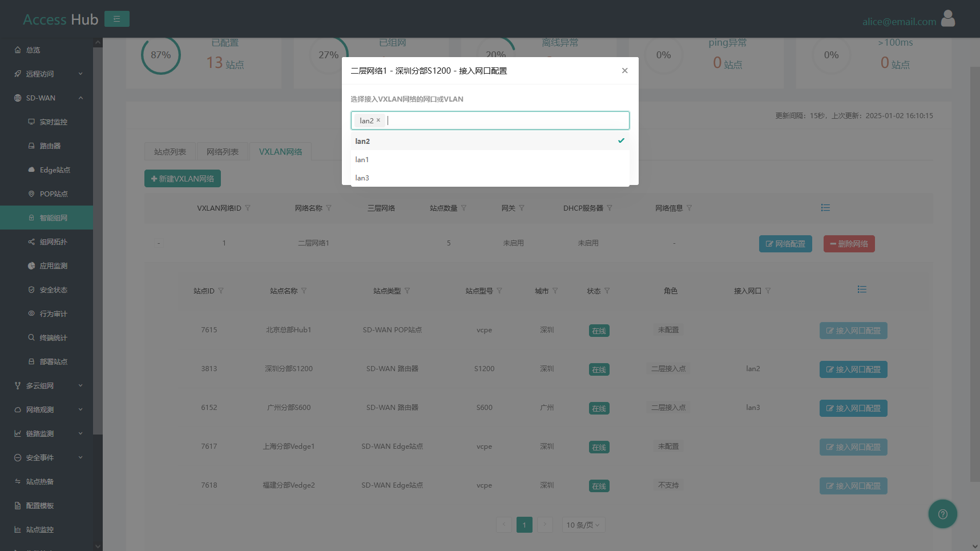Open POP站点 in the sidebar
980x551 pixels.
46,194
